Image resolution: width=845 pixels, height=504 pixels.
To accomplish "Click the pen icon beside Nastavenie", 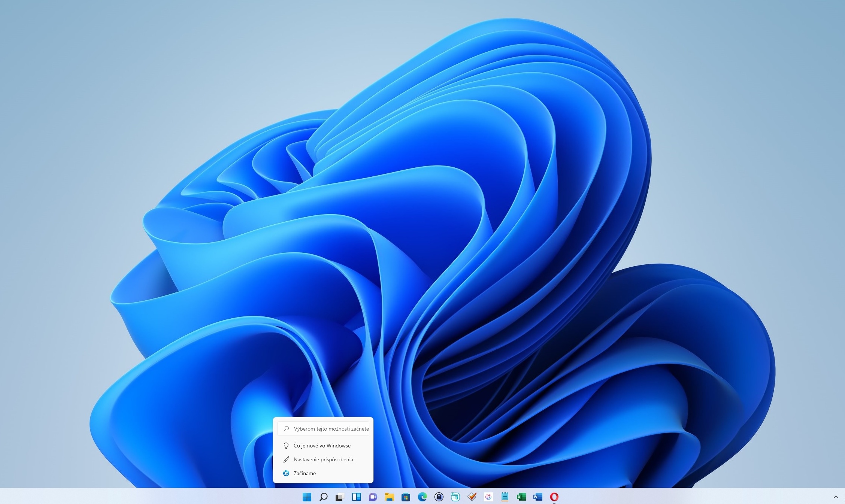I will (286, 459).
